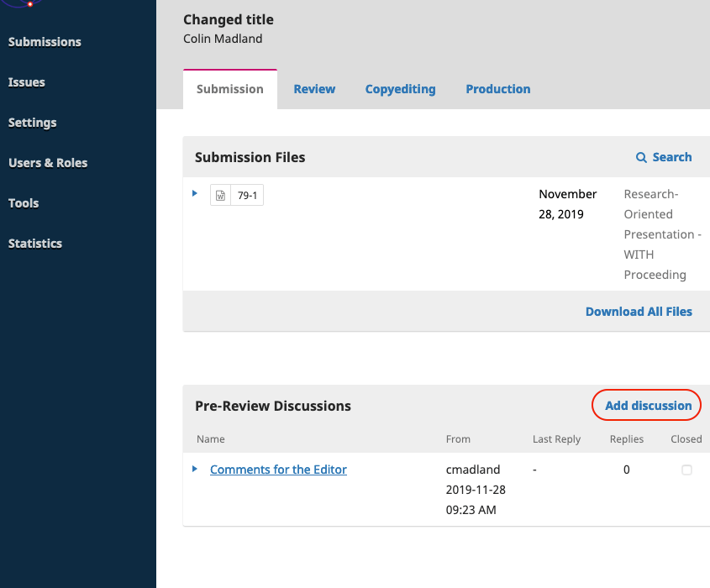710x588 pixels.
Task: Download All Files from the submission
Action: point(639,312)
